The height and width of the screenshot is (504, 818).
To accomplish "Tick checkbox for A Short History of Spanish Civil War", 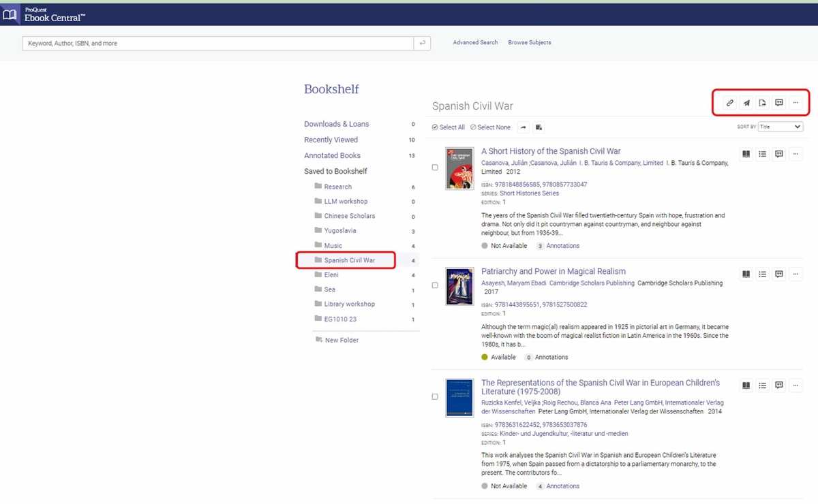I will click(435, 168).
